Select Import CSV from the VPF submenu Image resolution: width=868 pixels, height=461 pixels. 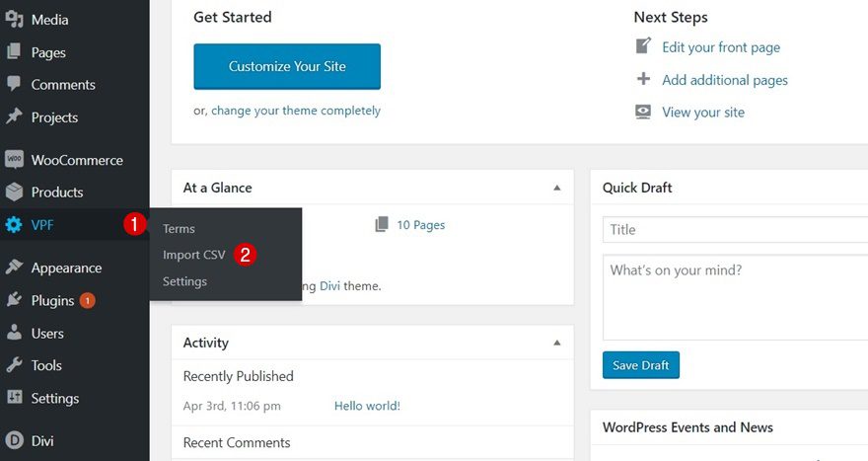coord(194,255)
